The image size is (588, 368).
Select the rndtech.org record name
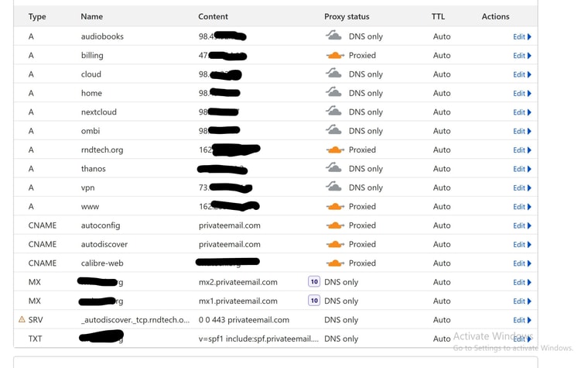(x=102, y=150)
